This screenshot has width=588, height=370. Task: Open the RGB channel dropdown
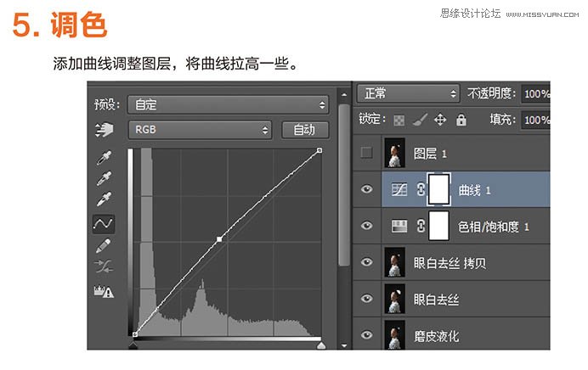coord(200,130)
